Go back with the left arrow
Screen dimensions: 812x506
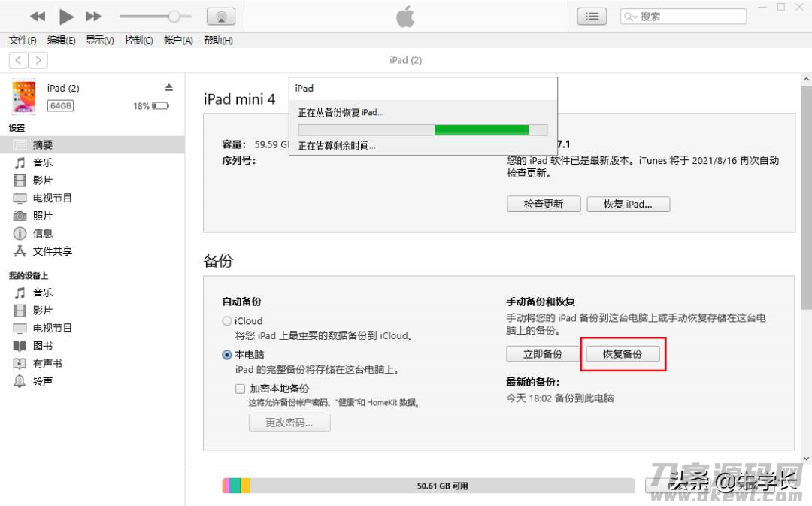19,60
